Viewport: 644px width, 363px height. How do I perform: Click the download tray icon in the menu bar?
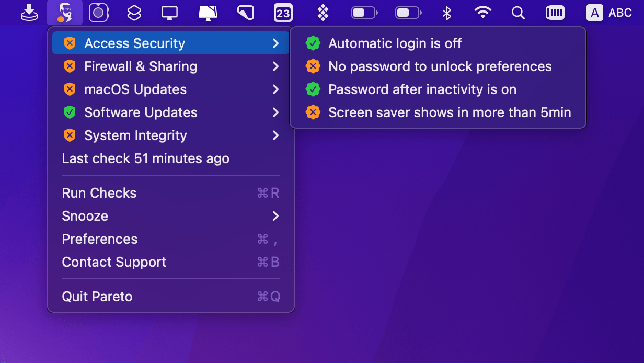[x=30, y=13]
